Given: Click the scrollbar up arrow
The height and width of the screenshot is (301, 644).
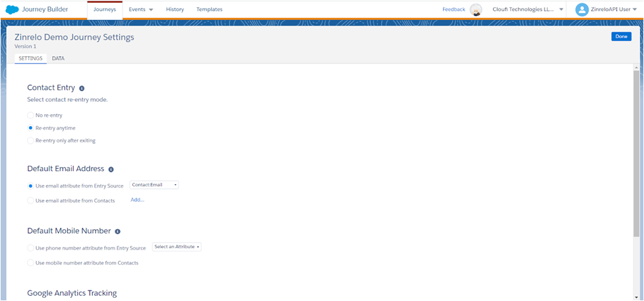Looking at the screenshot, I should coord(637,67).
